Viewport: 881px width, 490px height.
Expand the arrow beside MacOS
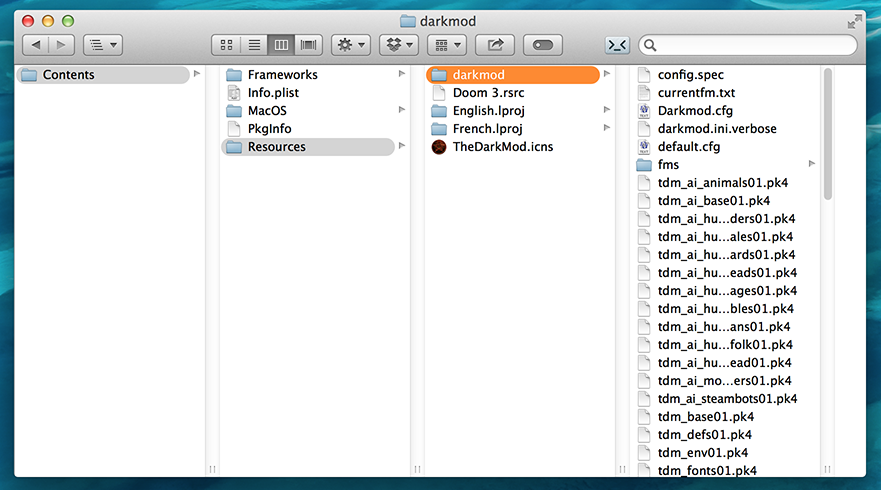pos(402,110)
